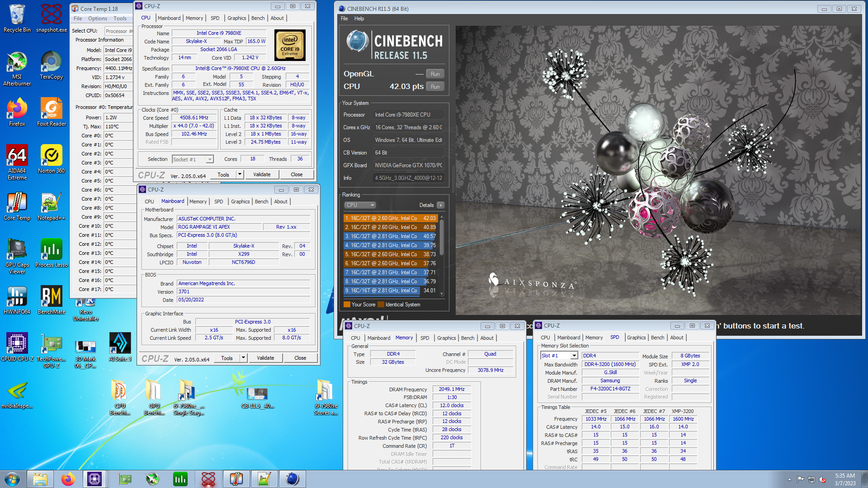Image resolution: width=868 pixels, height=488 pixels.
Task: Open CPUID CPU-Z desktop shortcut
Action: coord(17,347)
